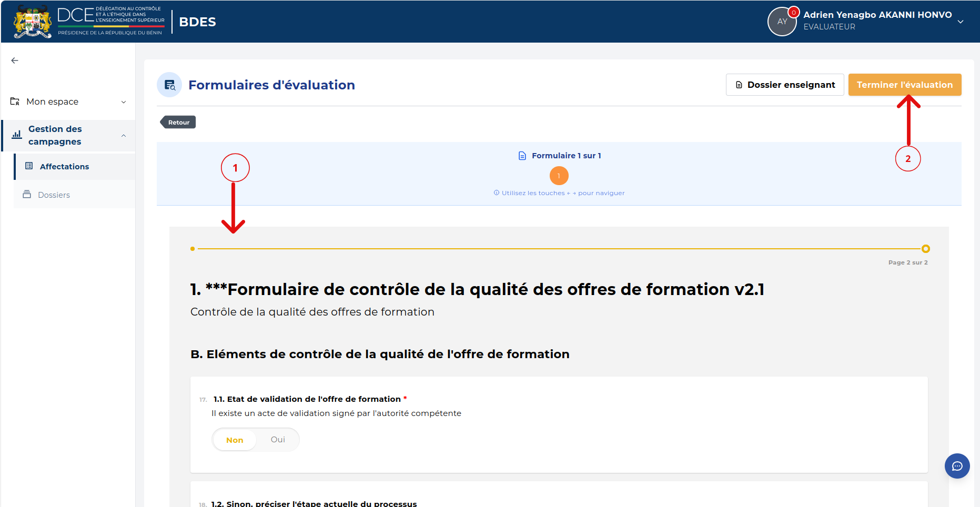Click the info icon before Utilisez les touches
The height and width of the screenshot is (507, 980).
point(497,193)
